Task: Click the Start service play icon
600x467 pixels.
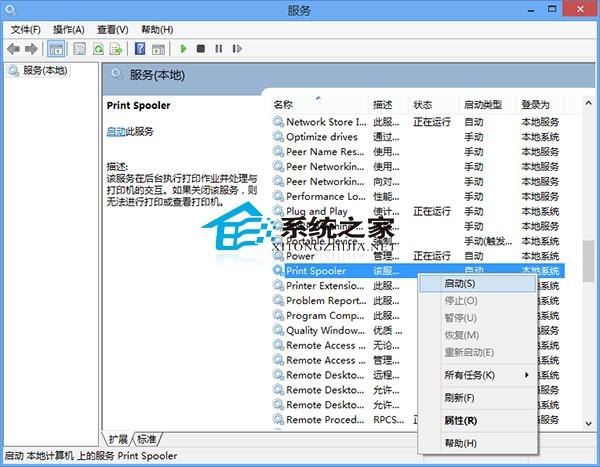Action: (183, 49)
